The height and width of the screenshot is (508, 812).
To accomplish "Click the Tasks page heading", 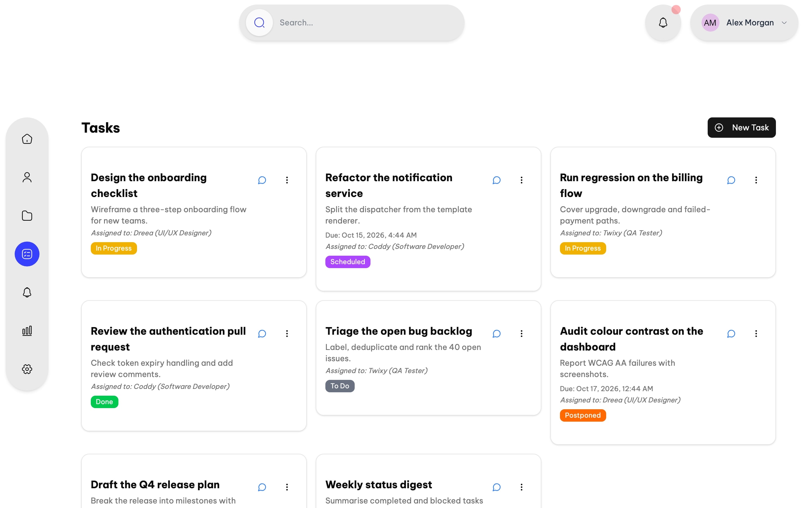I will click(x=101, y=128).
